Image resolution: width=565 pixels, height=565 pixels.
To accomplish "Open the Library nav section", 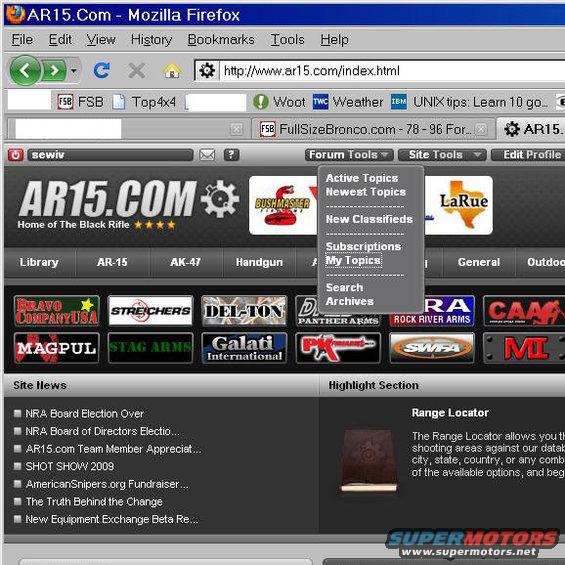I will click(x=39, y=262).
